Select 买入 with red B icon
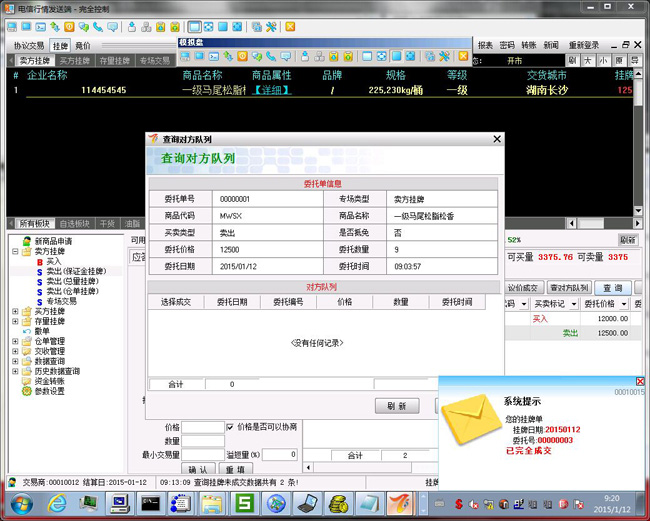This screenshot has height=521, width=650. click(53, 262)
